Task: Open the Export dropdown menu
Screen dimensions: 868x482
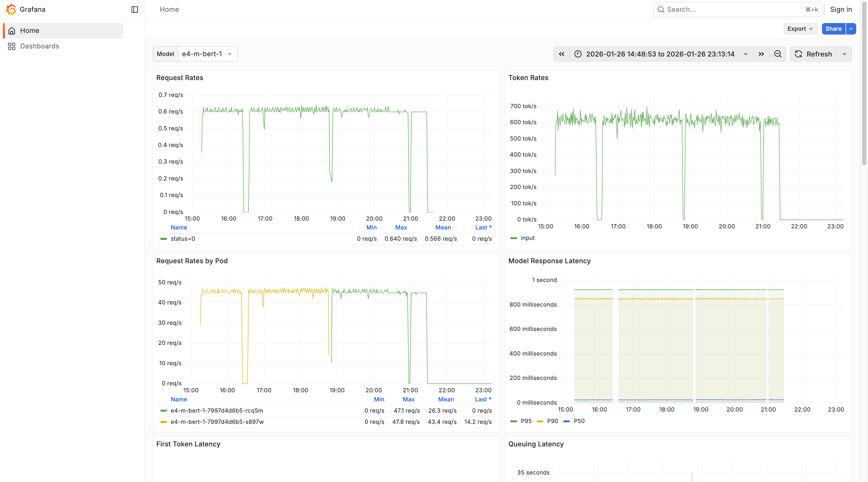Action: coord(800,29)
